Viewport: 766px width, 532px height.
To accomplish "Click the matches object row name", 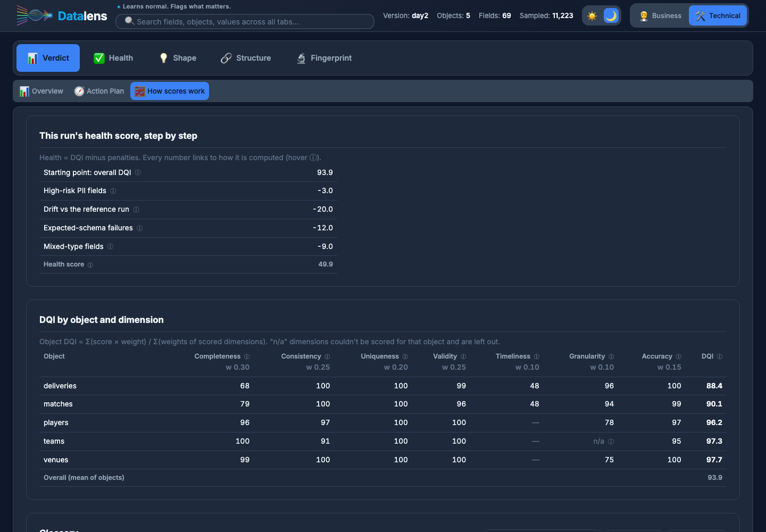I will pyautogui.click(x=58, y=404).
